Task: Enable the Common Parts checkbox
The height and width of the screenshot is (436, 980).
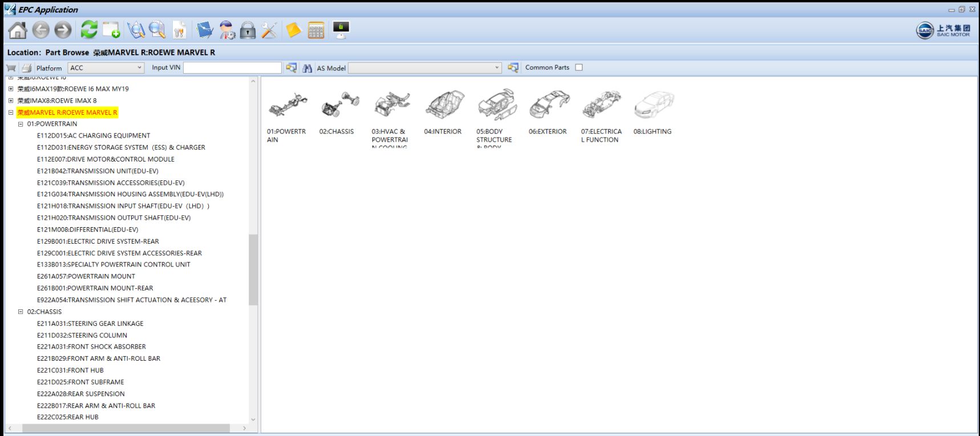Action: pyautogui.click(x=579, y=67)
